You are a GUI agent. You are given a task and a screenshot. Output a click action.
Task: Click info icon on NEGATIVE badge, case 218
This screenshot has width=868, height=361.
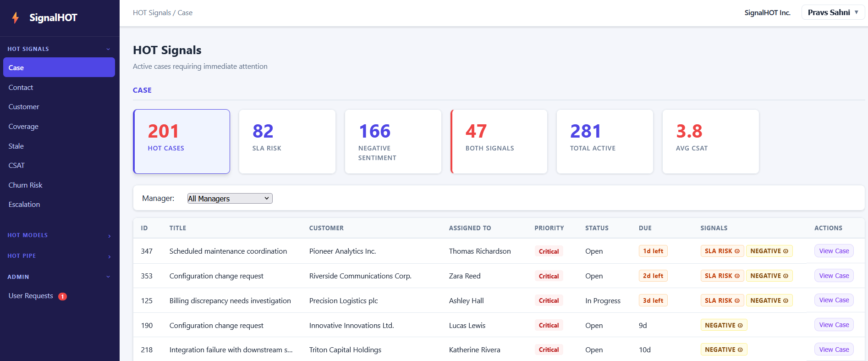[x=740, y=350]
